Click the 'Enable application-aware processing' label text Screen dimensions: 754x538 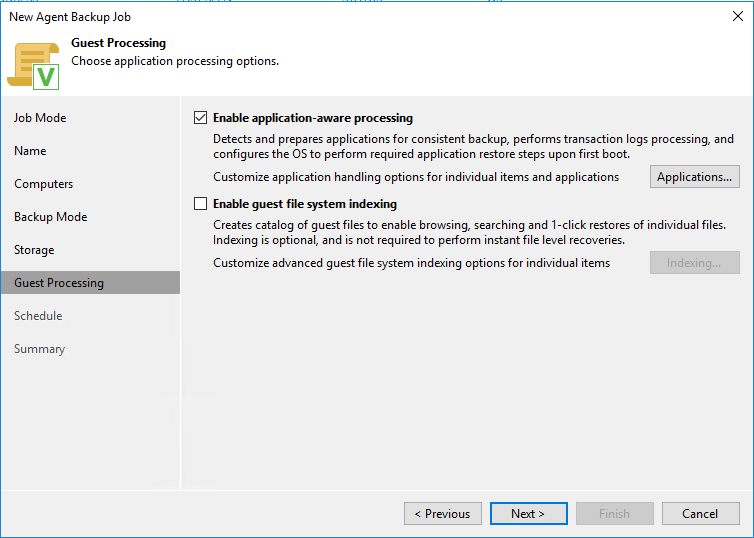[312, 118]
